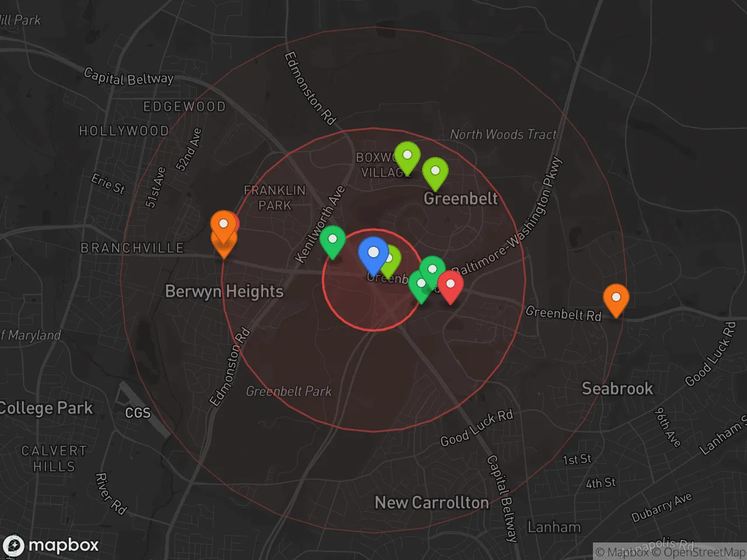Screen dimensions: 747x560
Task: Click the North Woods Tract label
Action: 503,135
